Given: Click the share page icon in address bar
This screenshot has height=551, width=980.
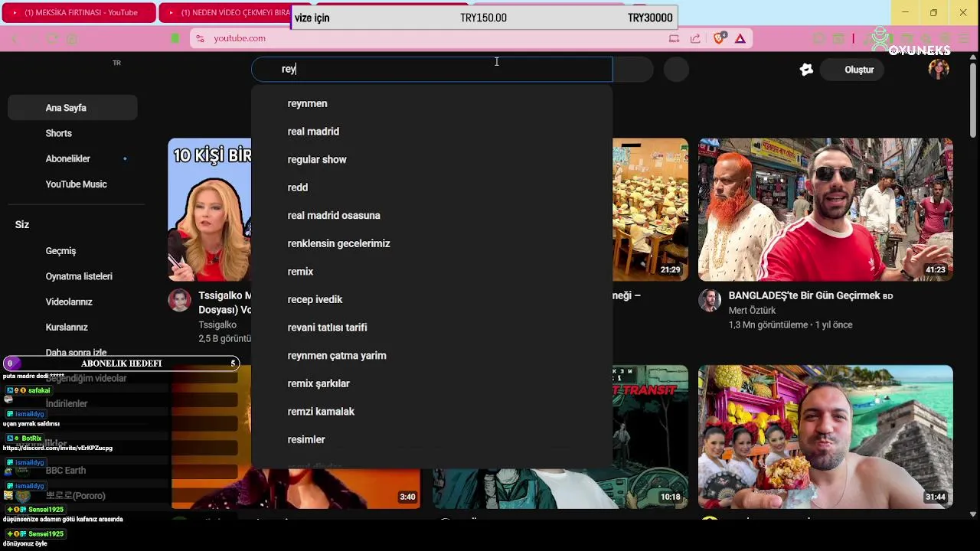Looking at the screenshot, I should point(695,38).
